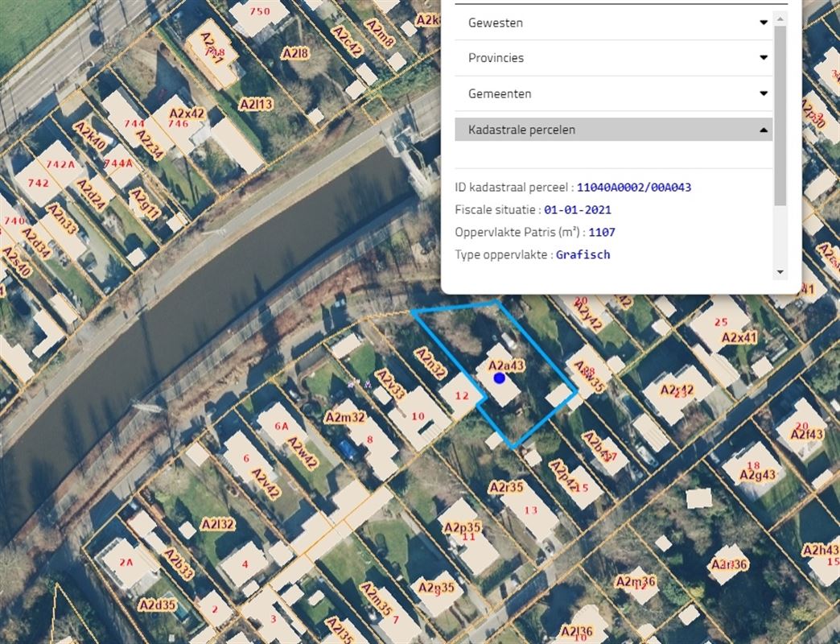Expand the Gewesten section arrow

point(764,23)
